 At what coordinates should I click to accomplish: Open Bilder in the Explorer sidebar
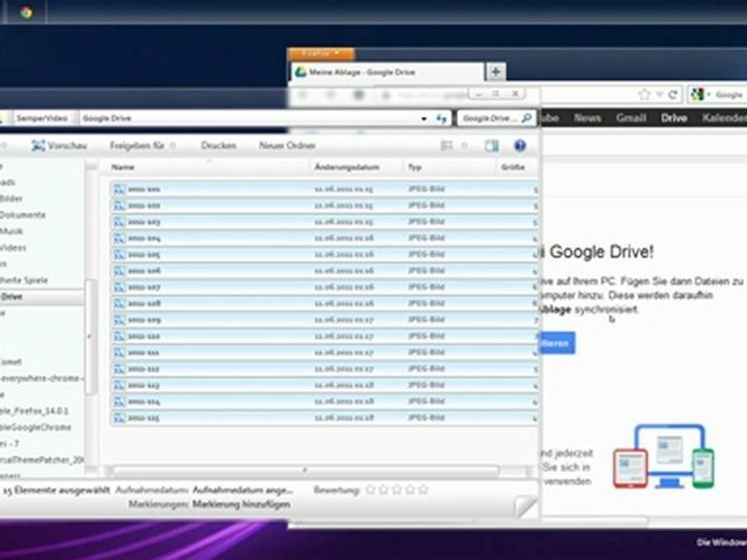[11, 198]
